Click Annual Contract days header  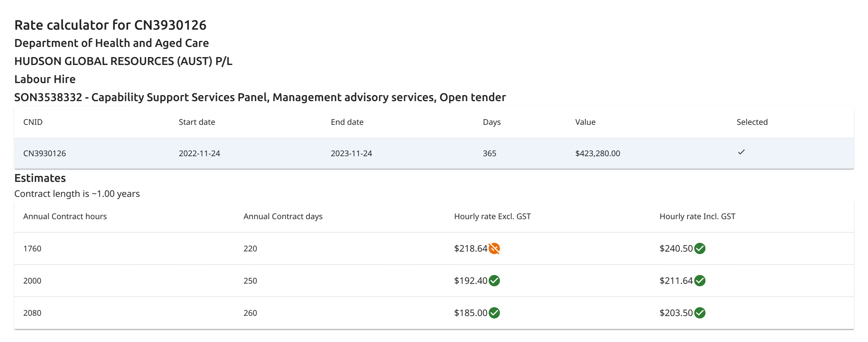click(x=283, y=216)
